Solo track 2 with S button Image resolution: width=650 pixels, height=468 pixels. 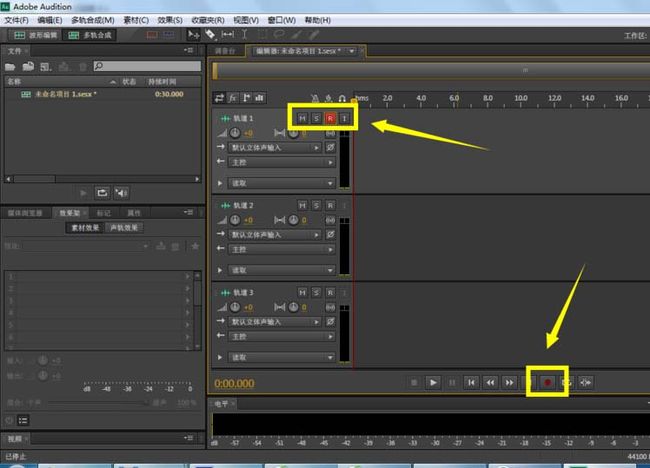[316, 206]
